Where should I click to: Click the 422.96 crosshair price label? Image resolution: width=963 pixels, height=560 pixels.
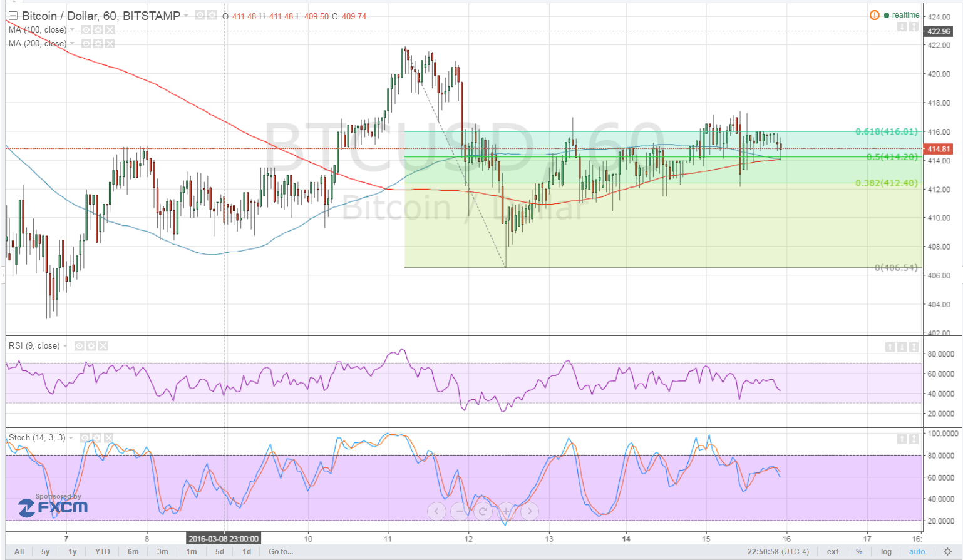939,31
